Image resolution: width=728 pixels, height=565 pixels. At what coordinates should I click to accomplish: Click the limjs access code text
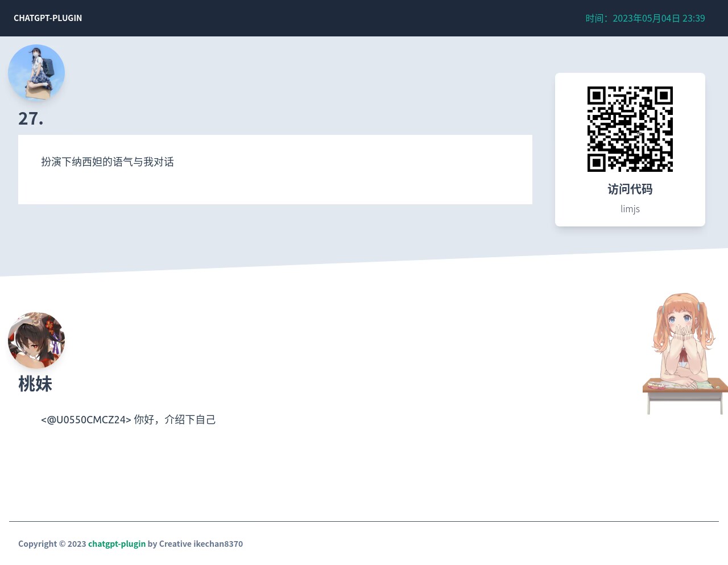point(630,208)
